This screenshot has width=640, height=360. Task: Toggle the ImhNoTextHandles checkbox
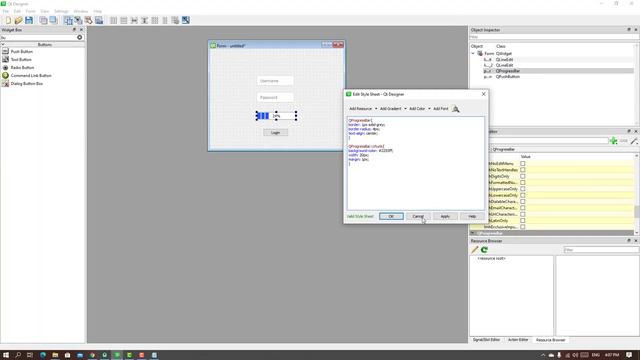click(x=522, y=170)
